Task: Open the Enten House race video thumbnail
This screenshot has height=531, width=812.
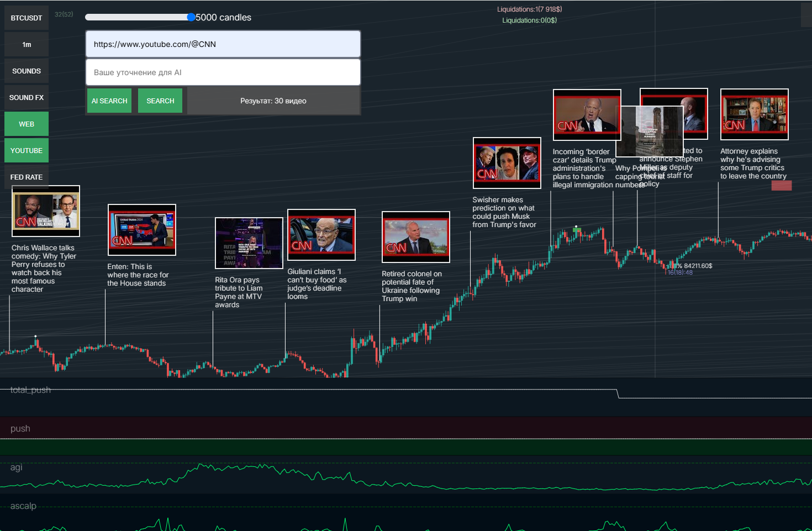Action: (142, 230)
